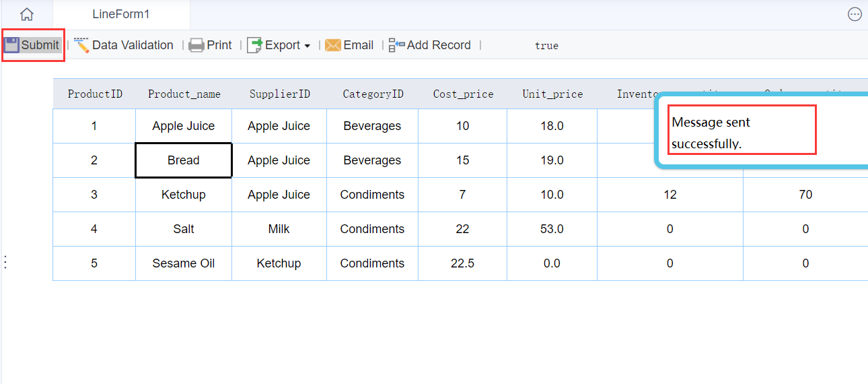Click the Unit_price column header
The width and height of the screenshot is (868, 384).
click(x=552, y=94)
